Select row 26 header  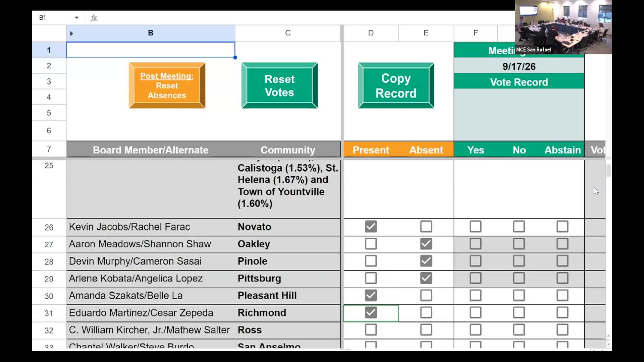point(49,227)
